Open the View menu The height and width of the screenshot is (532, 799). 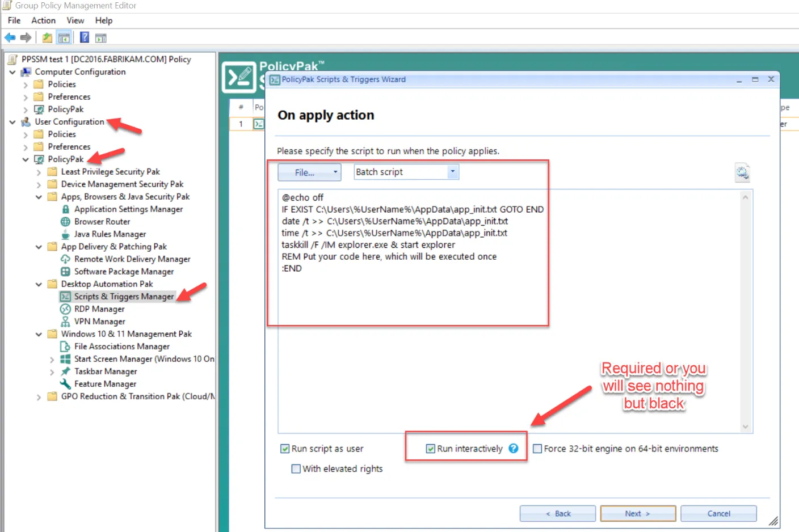click(x=75, y=20)
